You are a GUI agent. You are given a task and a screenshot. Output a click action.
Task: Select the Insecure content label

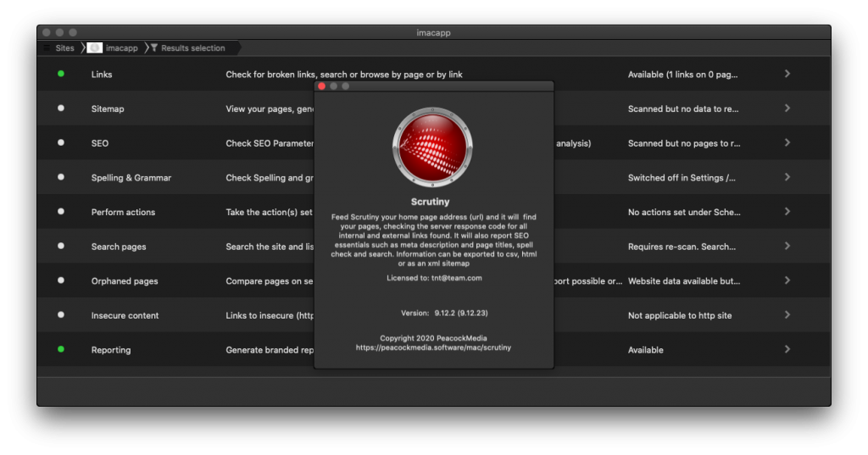125,315
